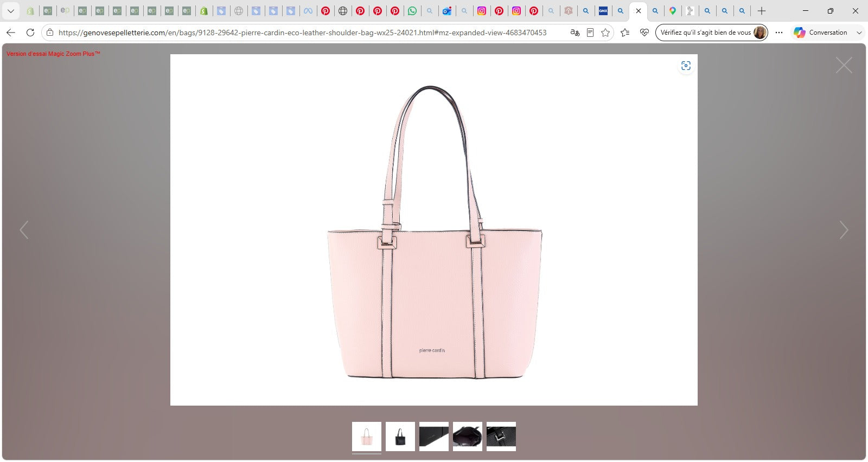The height and width of the screenshot is (462, 868).
Task: Select the black bag thumbnail
Action: 400,437
